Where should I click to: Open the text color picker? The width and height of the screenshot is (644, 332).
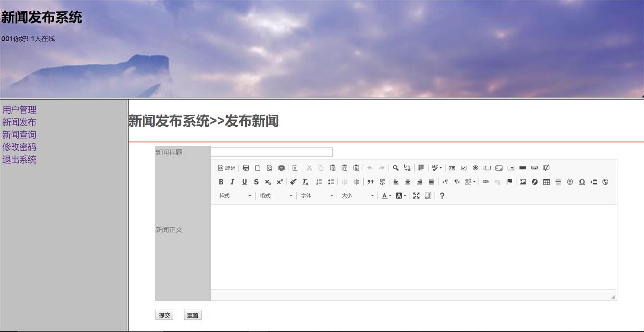coord(386,196)
